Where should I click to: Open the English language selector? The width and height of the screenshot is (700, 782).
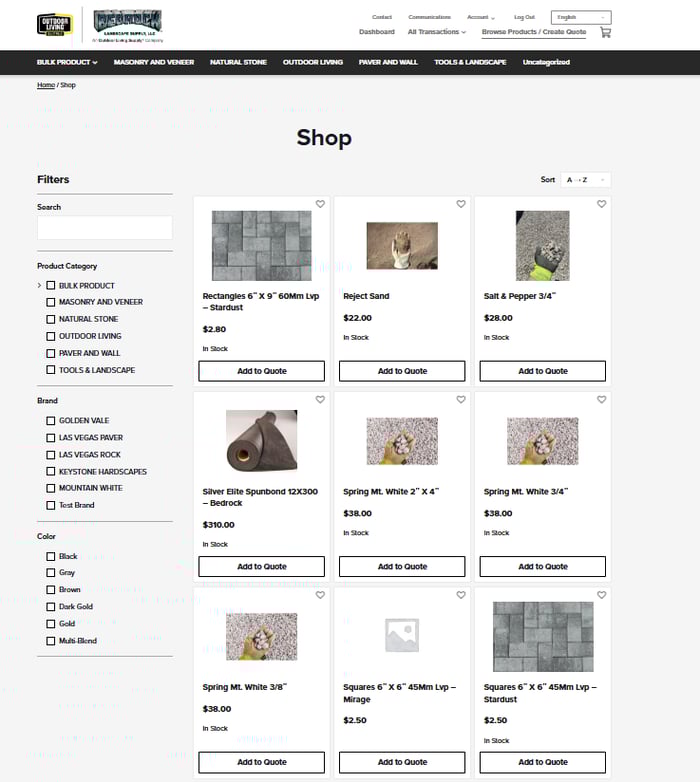click(581, 17)
